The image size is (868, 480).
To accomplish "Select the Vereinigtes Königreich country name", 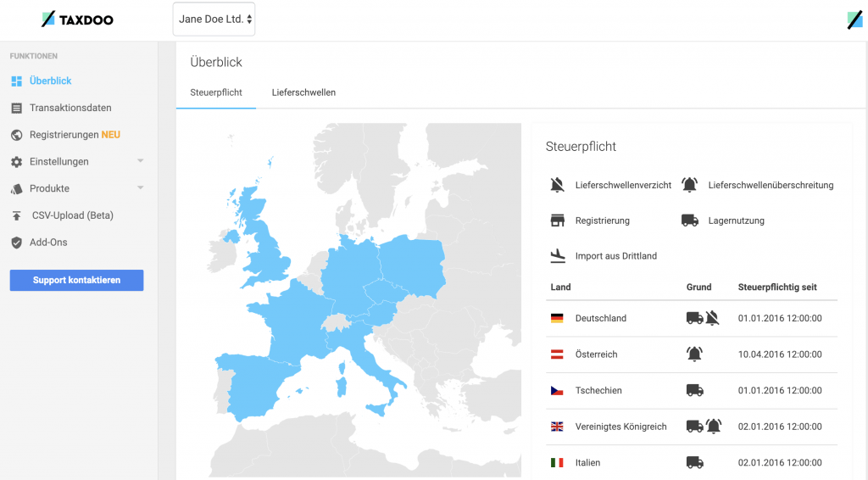I will (620, 427).
